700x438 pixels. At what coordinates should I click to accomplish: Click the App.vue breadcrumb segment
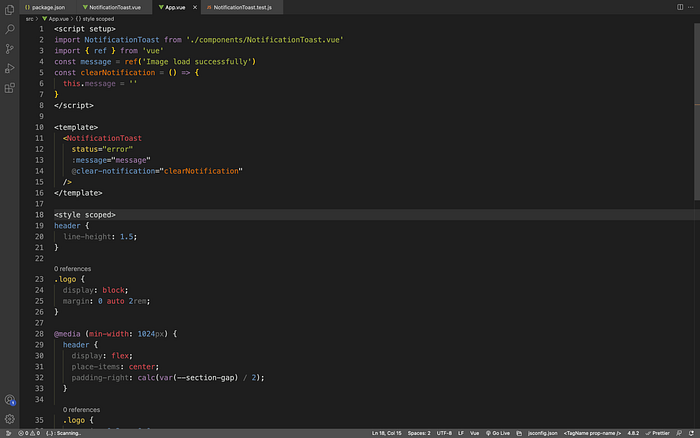(x=55, y=19)
